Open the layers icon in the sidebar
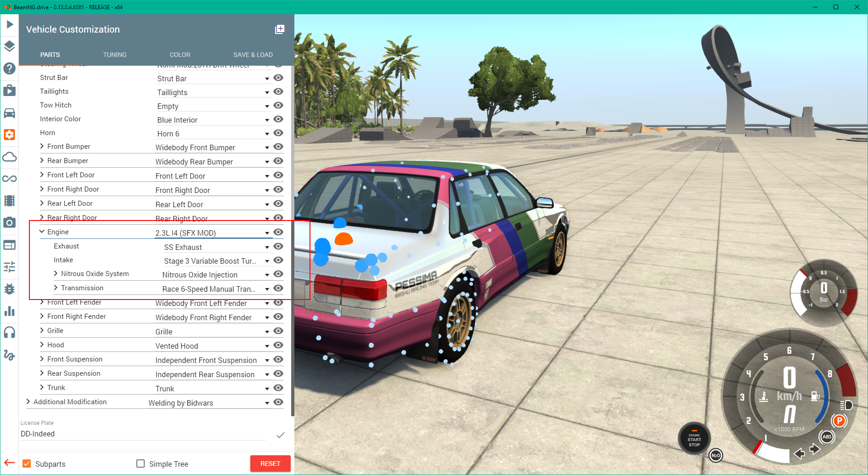The height and width of the screenshot is (475, 868). 10,46
